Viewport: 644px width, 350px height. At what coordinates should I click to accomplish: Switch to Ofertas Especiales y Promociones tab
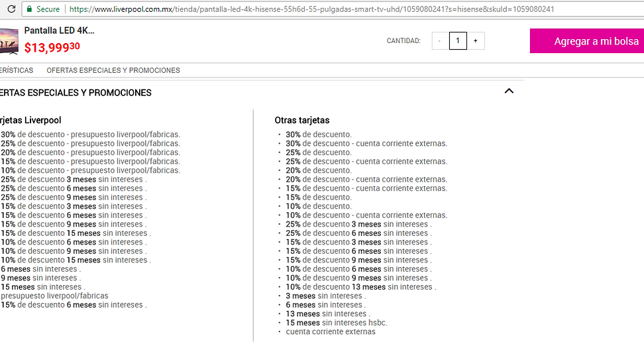click(113, 70)
